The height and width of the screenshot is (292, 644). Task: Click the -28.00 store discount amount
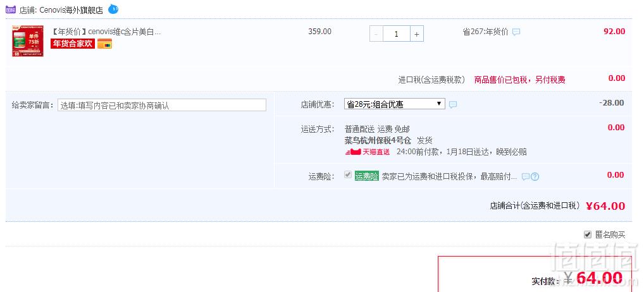coord(612,103)
